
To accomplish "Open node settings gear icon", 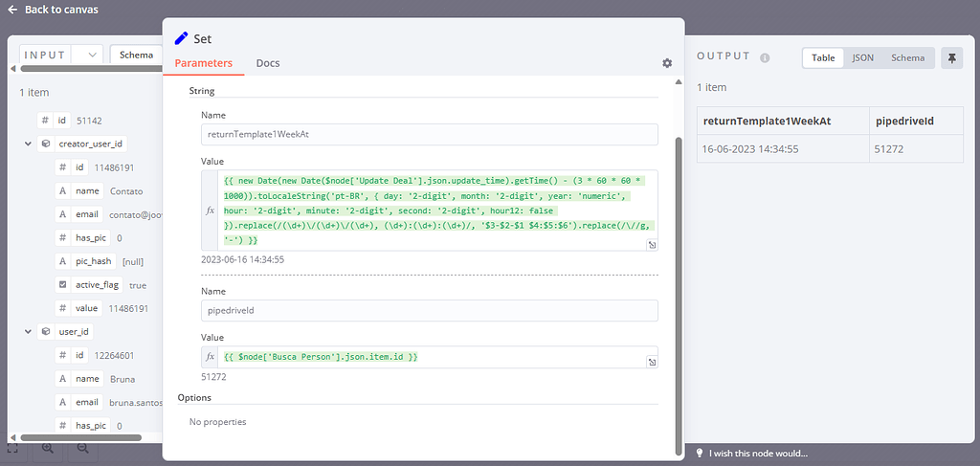I will [x=667, y=63].
